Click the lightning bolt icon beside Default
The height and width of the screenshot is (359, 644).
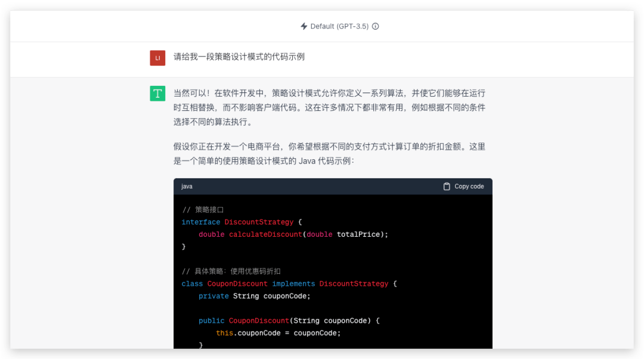coord(304,26)
